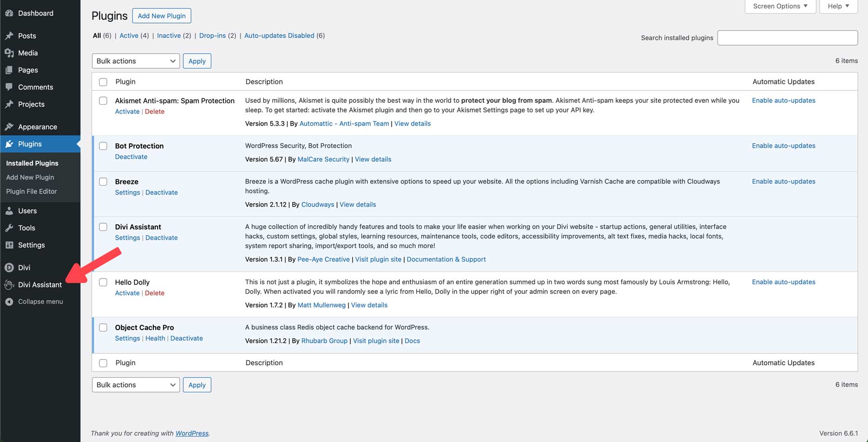The image size is (868, 442).
Task: Open the Appearance sidebar icon
Action: 10,126
